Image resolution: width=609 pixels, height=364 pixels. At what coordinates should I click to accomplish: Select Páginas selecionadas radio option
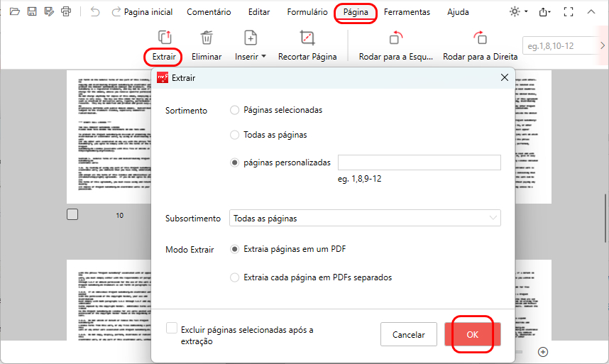[235, 110]
